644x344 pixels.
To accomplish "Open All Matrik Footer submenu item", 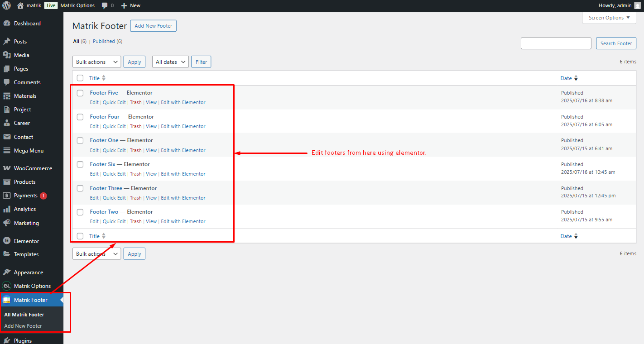I will point(24,315).
